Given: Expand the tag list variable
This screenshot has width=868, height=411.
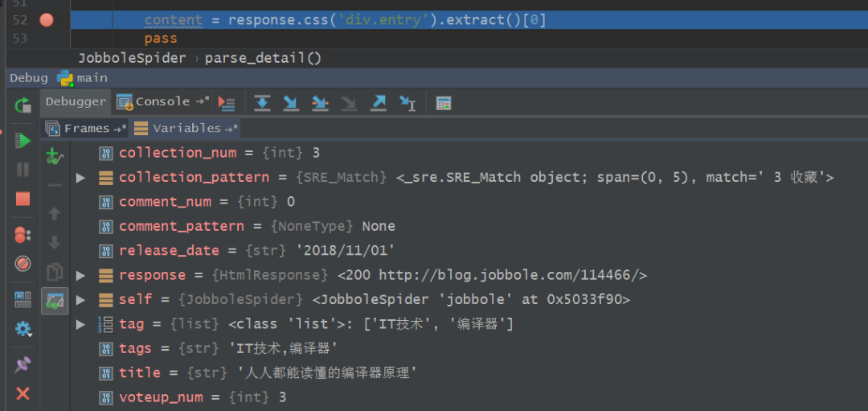Looking at the screenshot, I should [x=81, y=324].
